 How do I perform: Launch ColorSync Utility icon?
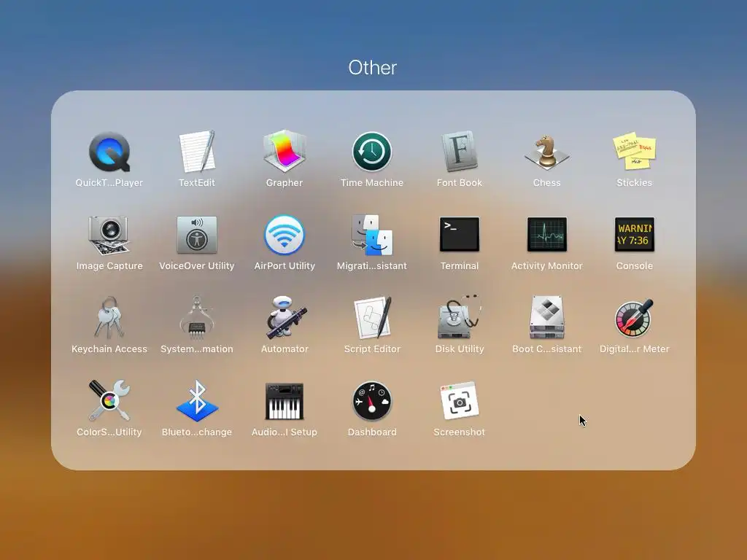click(x=109, y=400)
